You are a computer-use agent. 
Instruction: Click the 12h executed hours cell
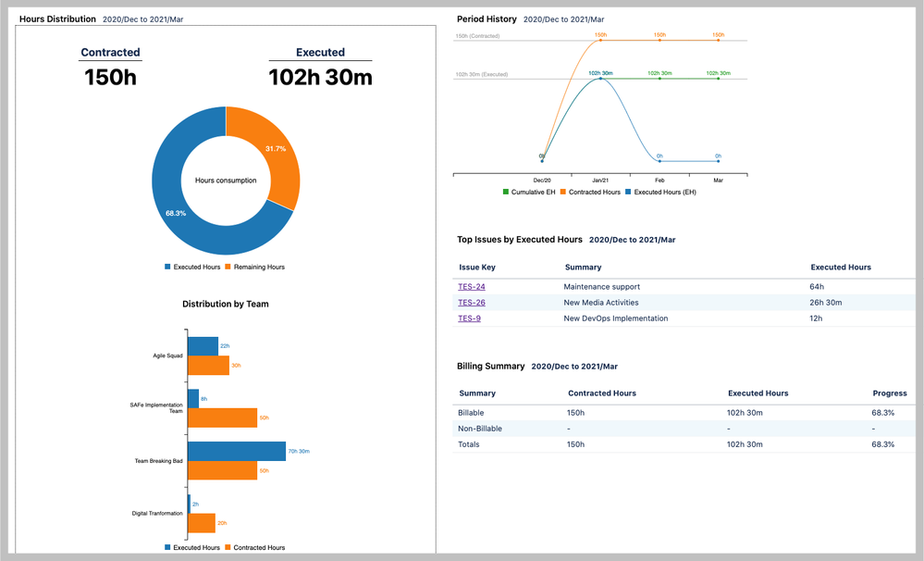point(816,318)
